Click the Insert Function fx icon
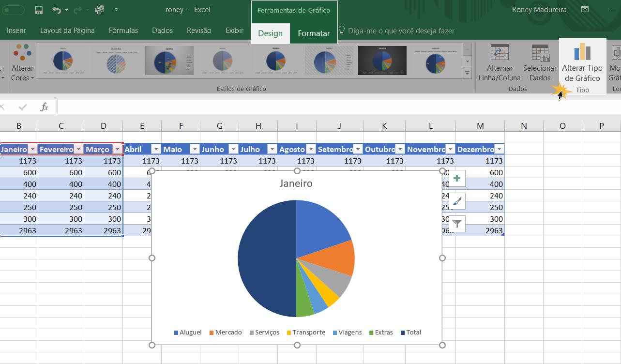This screenshot has width=621, height=364. (44, 107)
